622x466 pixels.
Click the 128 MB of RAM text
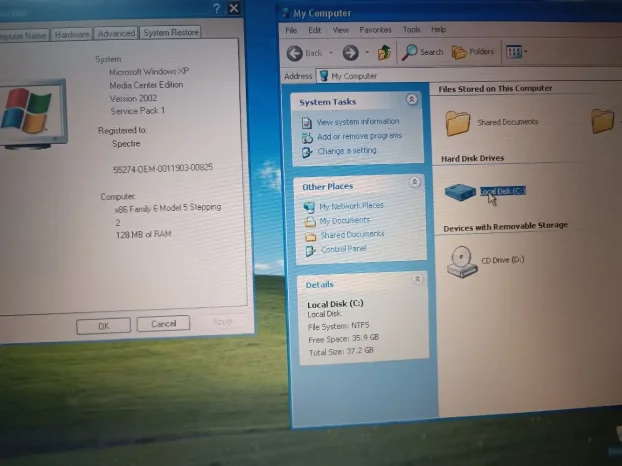point(144,234)
